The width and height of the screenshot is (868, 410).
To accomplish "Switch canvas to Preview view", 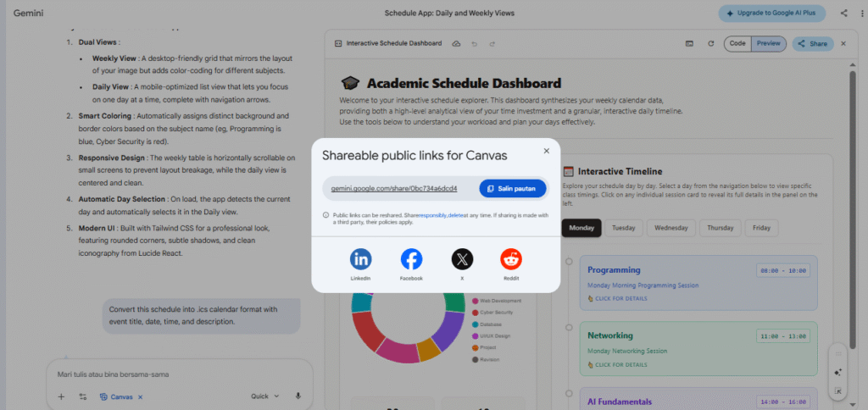I will coord(768,43).
